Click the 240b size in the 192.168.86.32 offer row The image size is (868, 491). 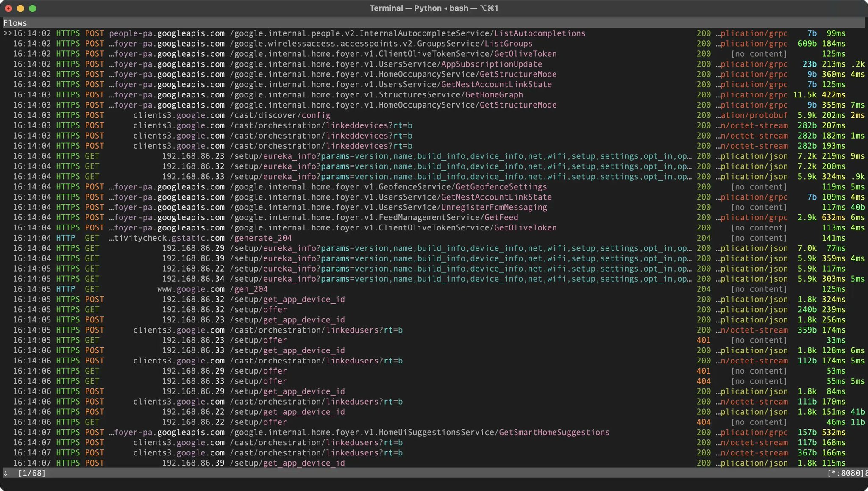point(807,310)
